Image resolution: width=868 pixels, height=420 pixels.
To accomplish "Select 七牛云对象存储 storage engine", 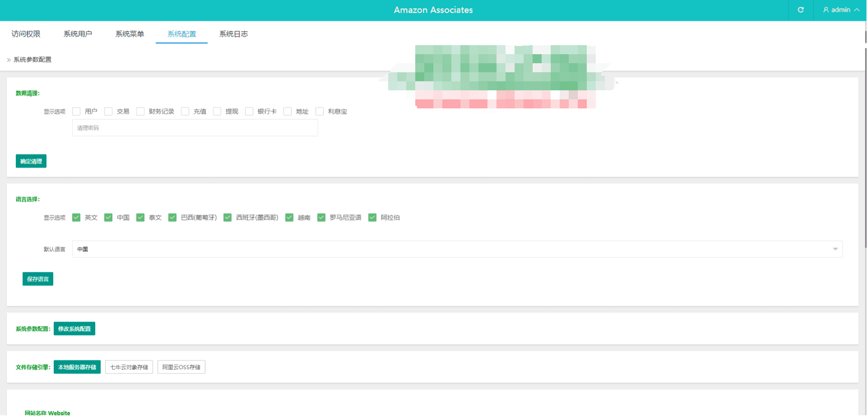I will (129, 367).
